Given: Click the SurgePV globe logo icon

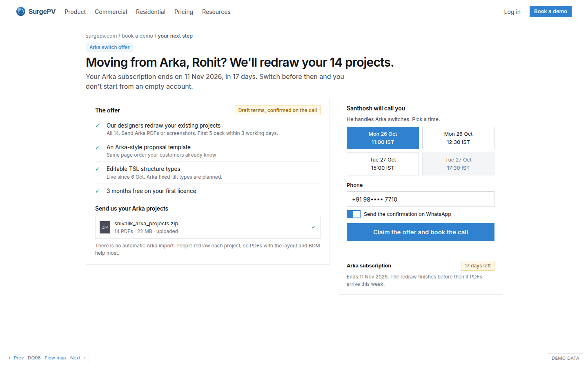Looking at the screenshot, I should click(21, 11).
